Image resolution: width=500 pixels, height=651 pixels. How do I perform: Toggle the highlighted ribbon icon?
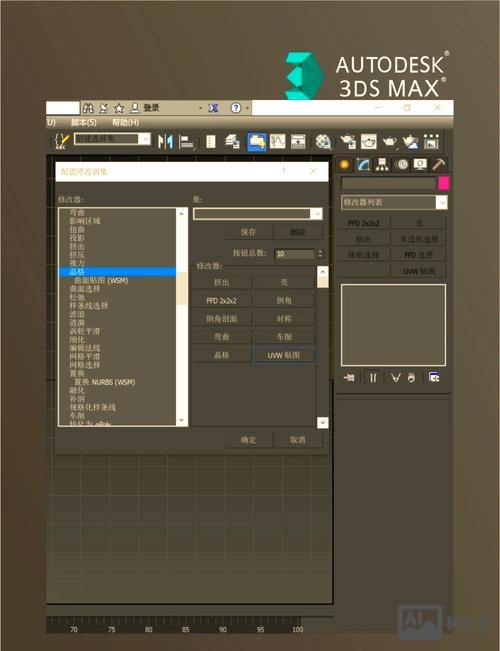click(257, 142)
